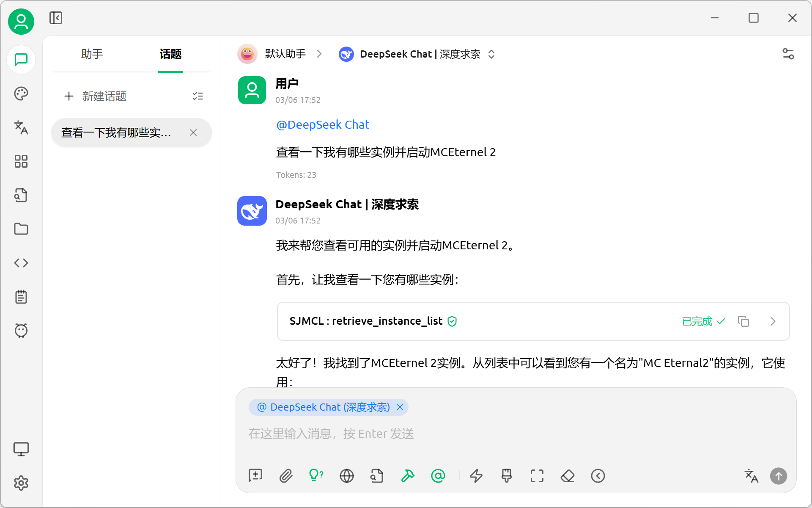
Task: Switch to the 助手 tab
Action: (x=92, y=54)
